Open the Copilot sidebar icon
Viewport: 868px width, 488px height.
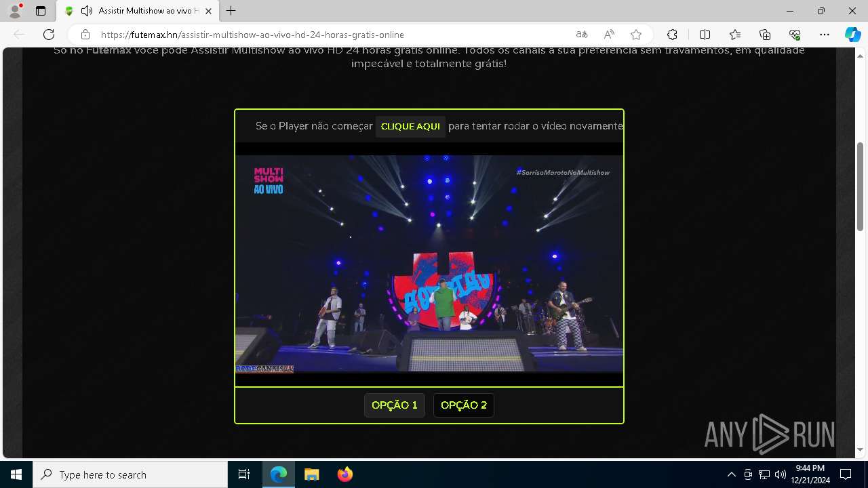[x=852, y=35]
